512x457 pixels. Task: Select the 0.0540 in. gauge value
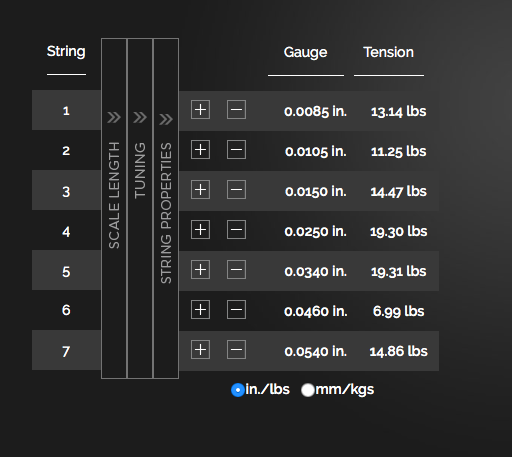click(x=315, y=351)
